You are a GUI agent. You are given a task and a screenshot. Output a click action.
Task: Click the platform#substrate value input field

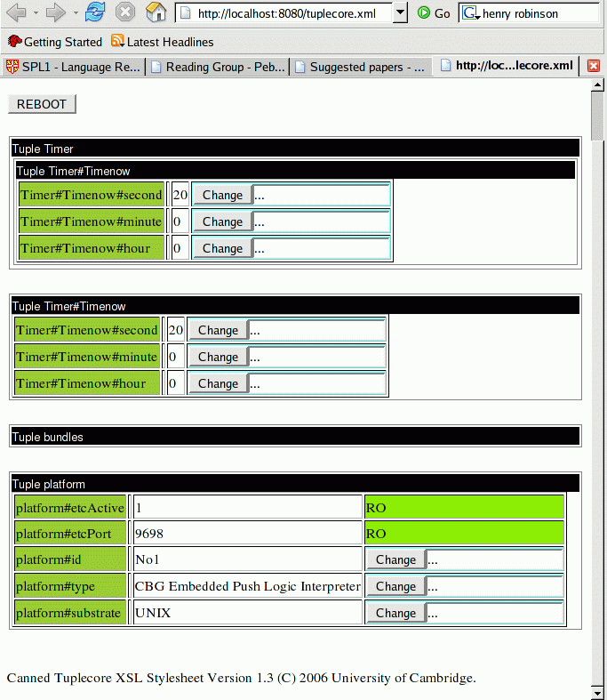(494, 613)
